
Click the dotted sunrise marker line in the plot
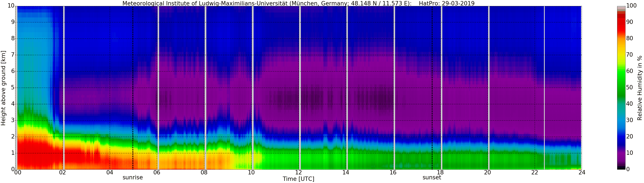click(133, 88)
